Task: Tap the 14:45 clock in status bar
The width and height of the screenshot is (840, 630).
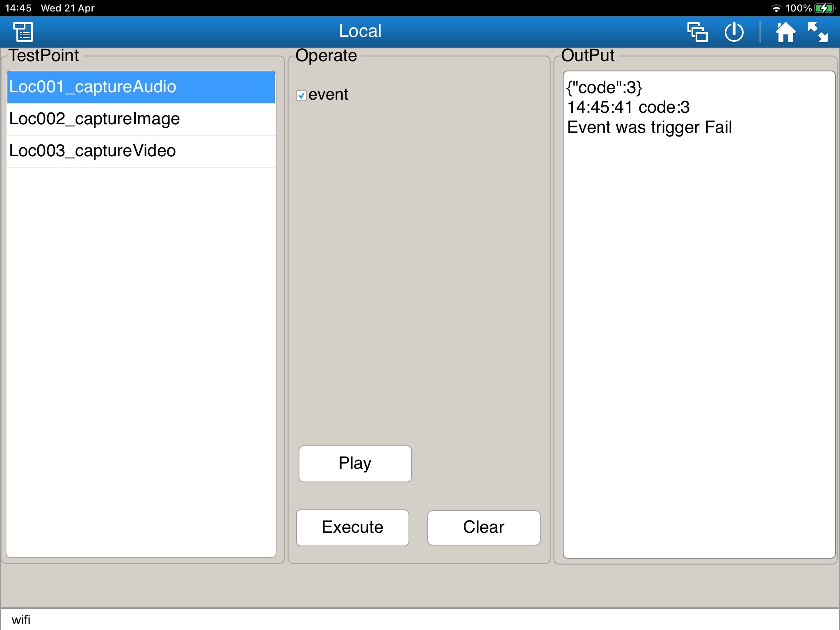Action: [18, 8]
